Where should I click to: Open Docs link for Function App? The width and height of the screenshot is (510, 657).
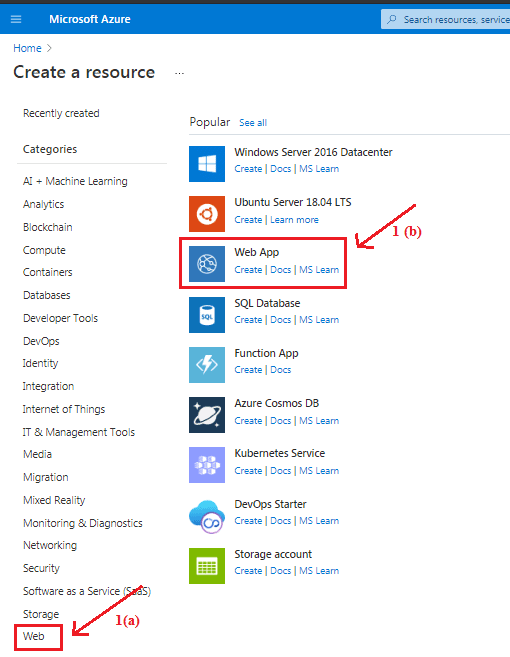(x=280, y=370)
